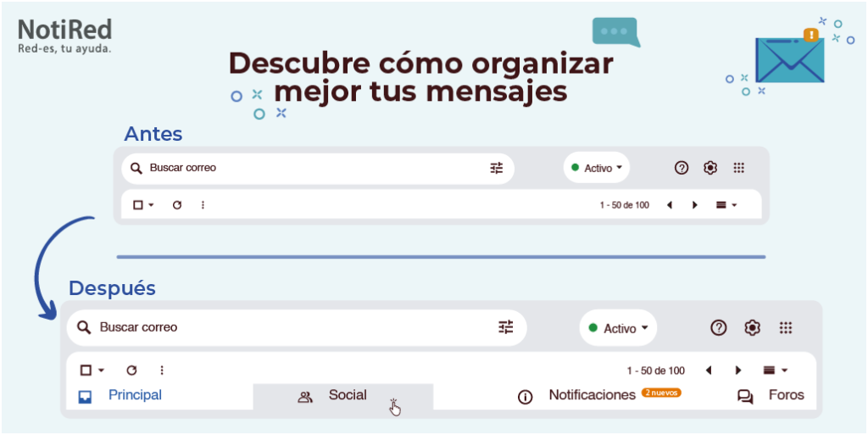Open the help icon in the Después bar
868x435 pixels.
click(719, 327)
